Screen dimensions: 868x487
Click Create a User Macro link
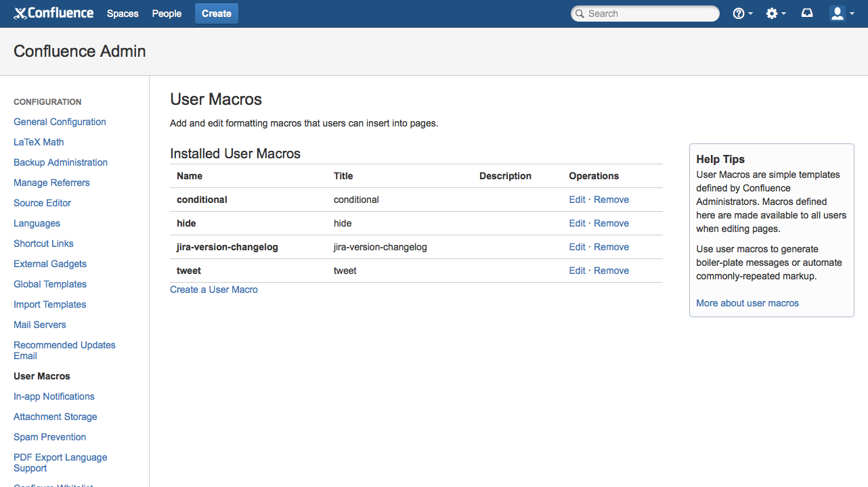tap(214, 289)
